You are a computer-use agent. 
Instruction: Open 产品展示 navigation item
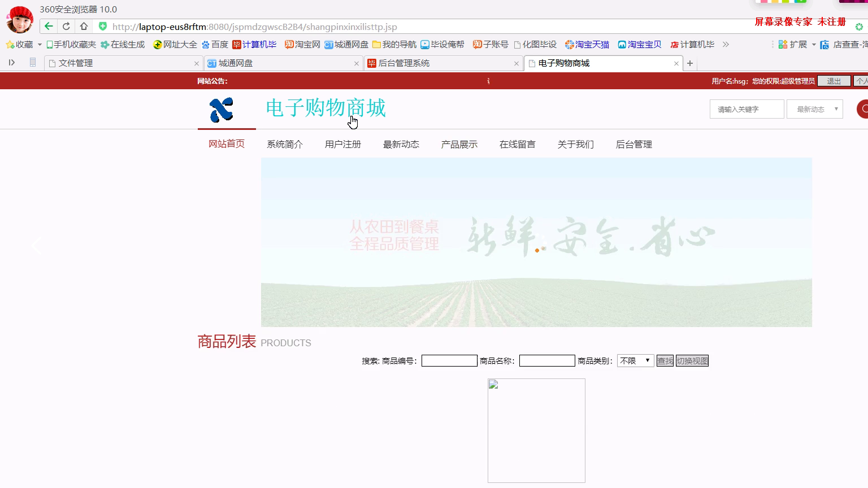click(x=459, y=145)
